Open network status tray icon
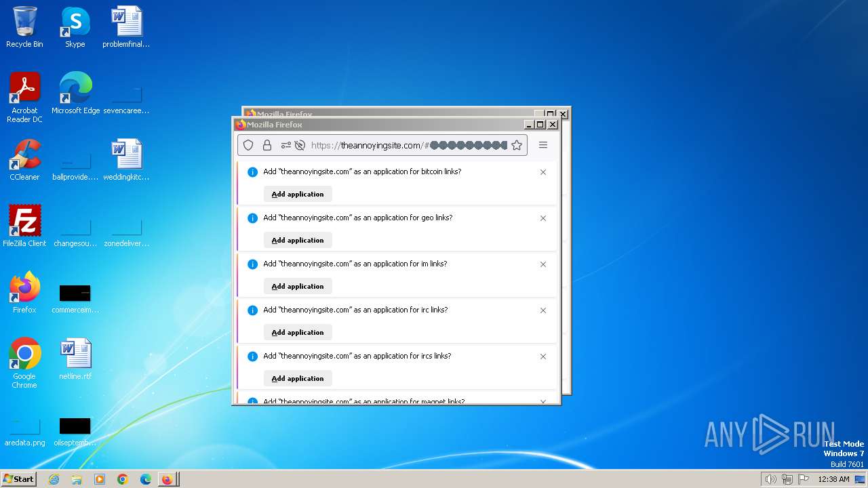868x488 pixels. pyautogui.click(x=787, y=479)
